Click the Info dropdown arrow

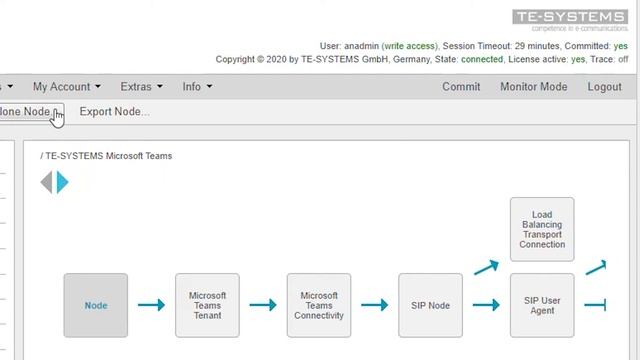[209, 87]
